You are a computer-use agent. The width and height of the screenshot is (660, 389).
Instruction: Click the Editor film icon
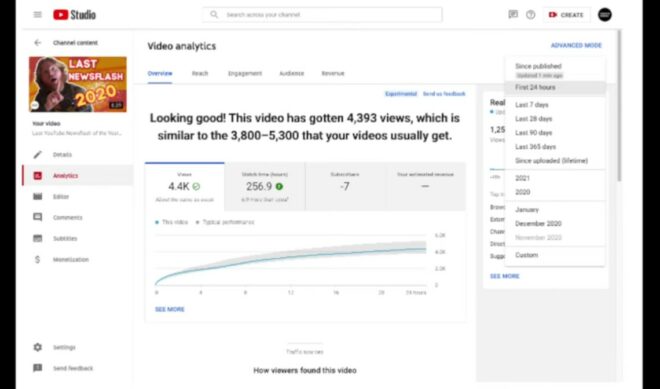pos(37,197)
